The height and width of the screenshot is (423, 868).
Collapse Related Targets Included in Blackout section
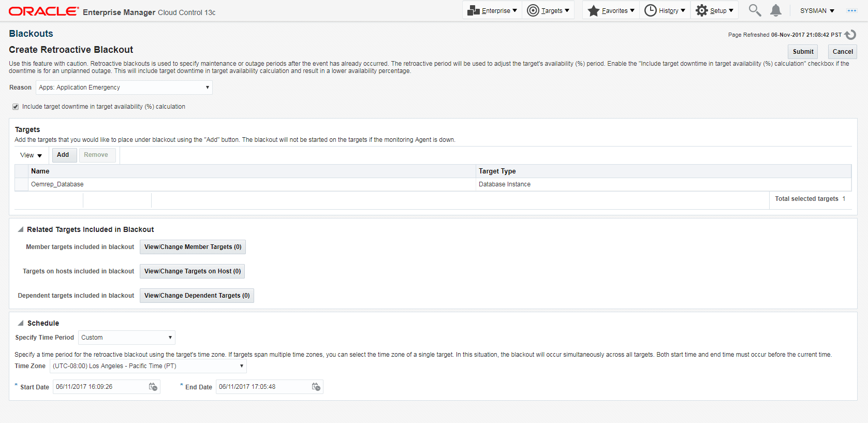21,229
